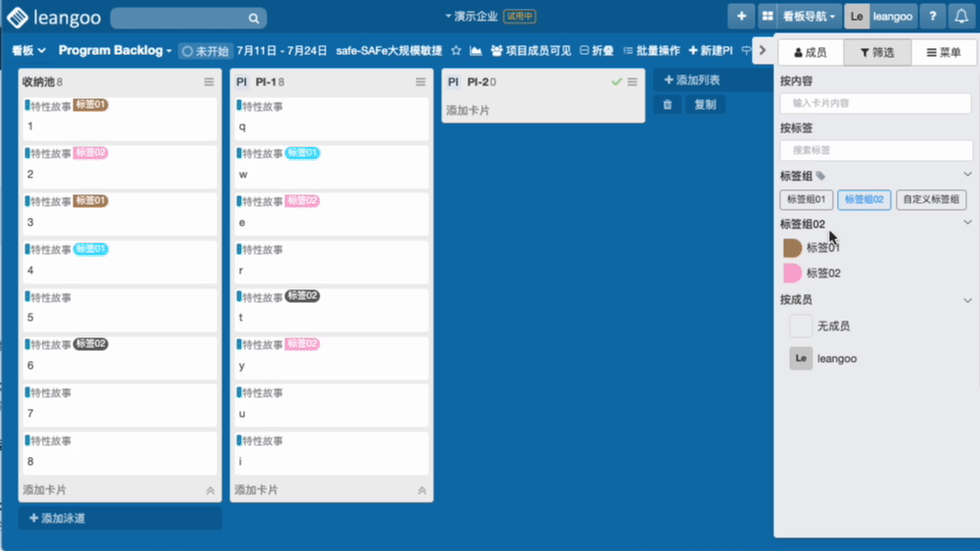This screenshot has width=980, height=551.
Task: Switch to the 成员 tab
Action: 809,52
